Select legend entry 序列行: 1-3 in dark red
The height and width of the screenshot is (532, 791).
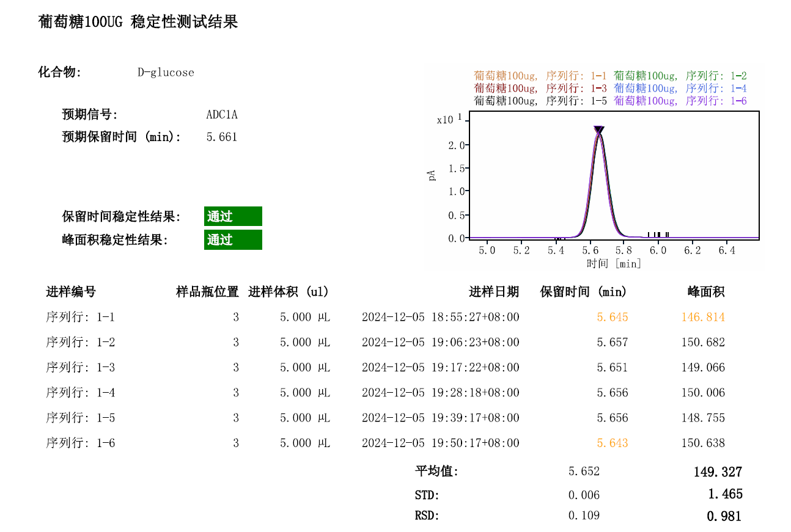click(540, 89)
